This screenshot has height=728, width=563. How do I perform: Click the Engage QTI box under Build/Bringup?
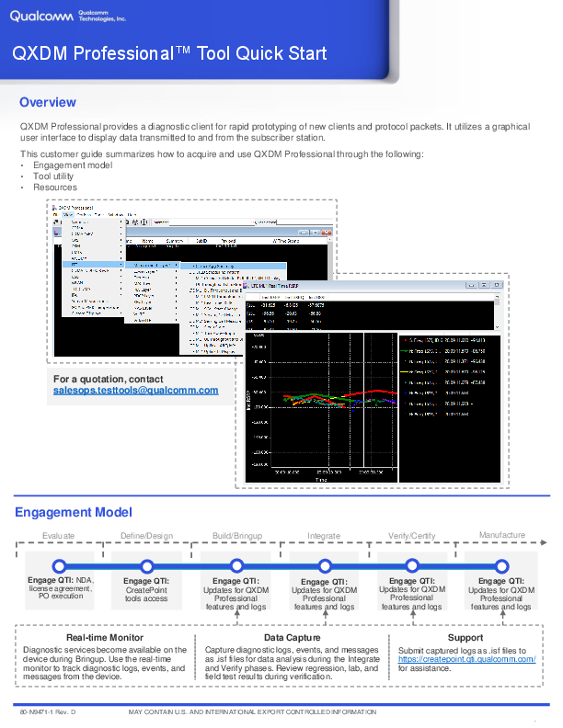click(236, 580)
